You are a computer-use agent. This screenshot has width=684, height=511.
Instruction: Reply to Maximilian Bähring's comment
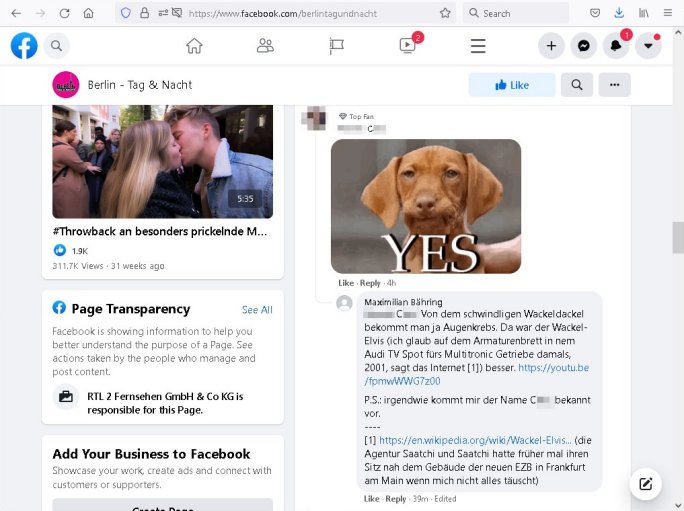[x=396, y=499]
